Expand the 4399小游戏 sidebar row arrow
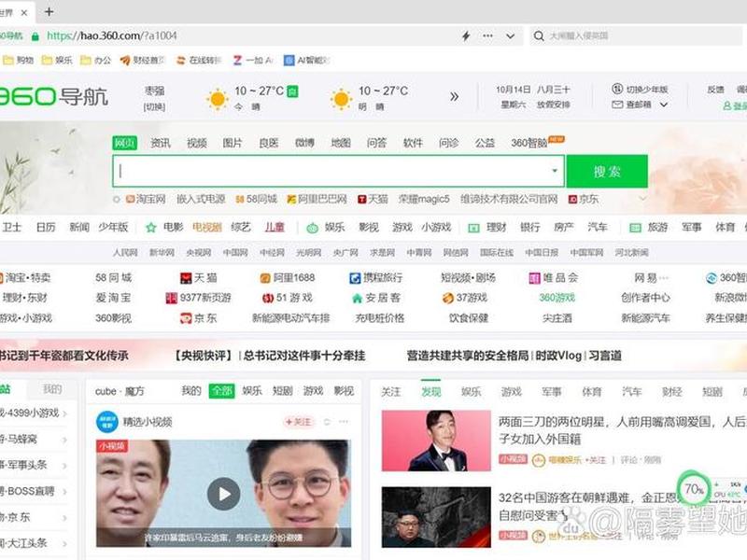Viewport: 747px width, 560px height. pyautogui.click(x=64, y=413)
